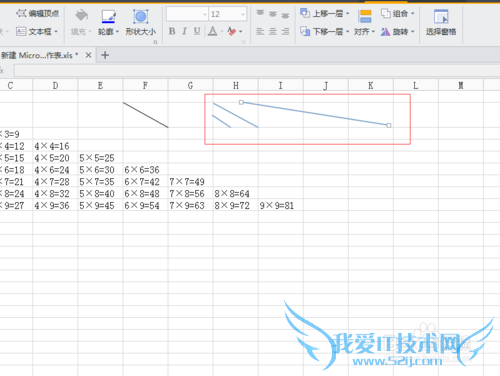Open the Selection Pane (选择窗格)

click(x=441, y=23)
